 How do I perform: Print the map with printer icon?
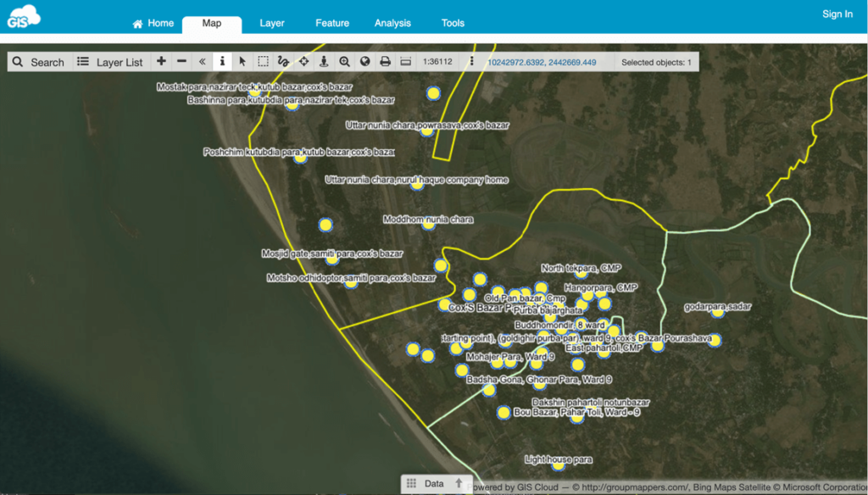385,62
